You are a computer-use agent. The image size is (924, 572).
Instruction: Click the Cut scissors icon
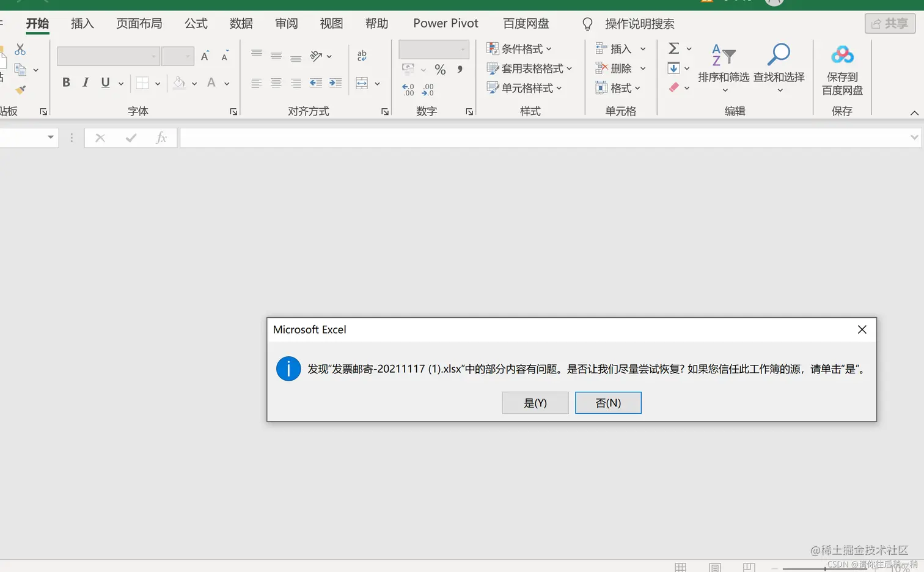point(20,50)
